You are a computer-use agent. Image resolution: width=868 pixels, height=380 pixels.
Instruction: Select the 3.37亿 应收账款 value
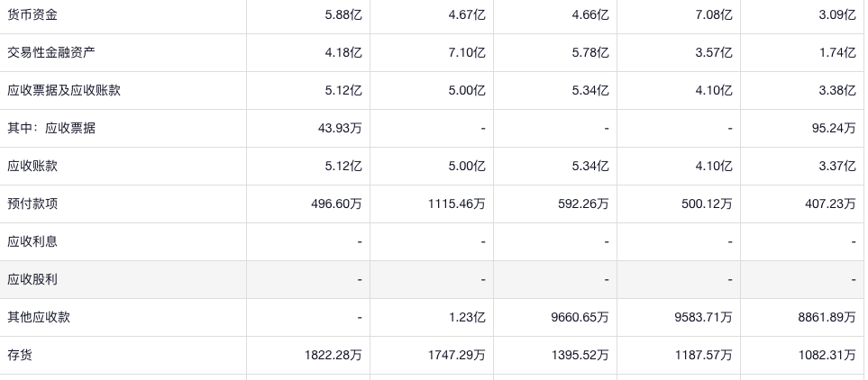[x=837, y=166]
